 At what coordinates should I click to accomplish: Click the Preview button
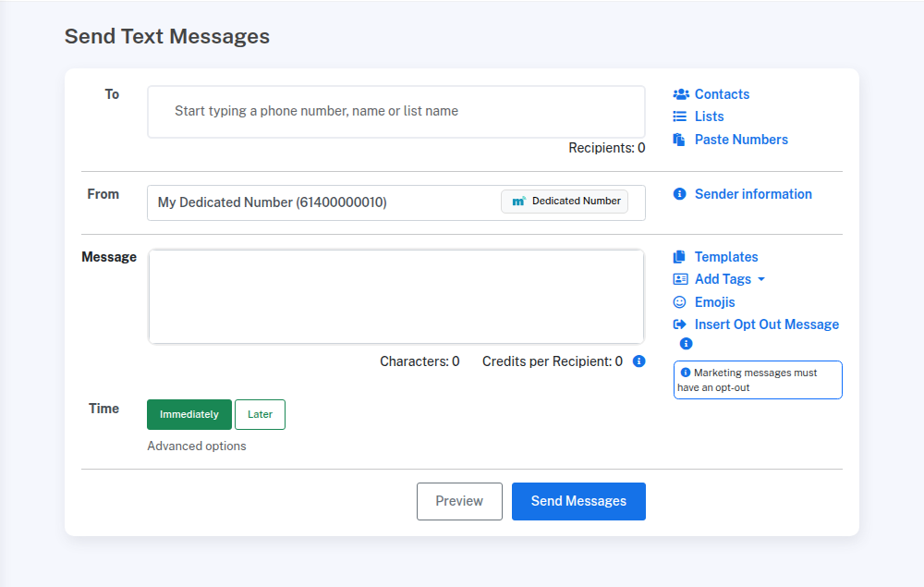459,501
